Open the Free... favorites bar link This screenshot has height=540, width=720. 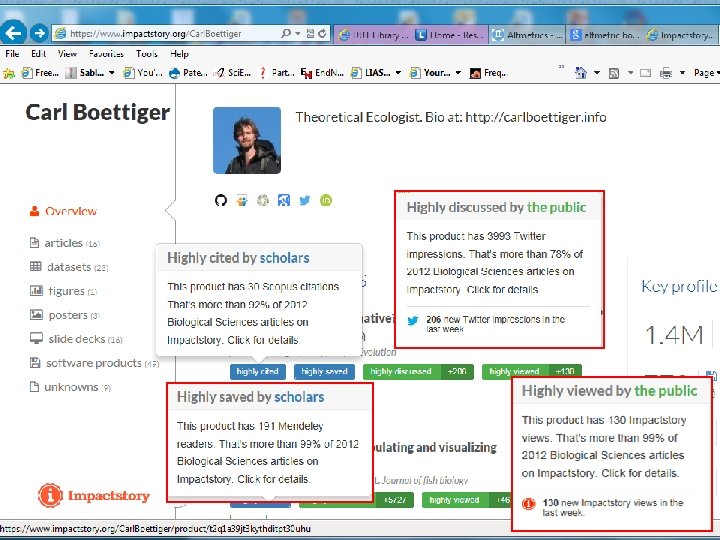[x=40, y=73]
